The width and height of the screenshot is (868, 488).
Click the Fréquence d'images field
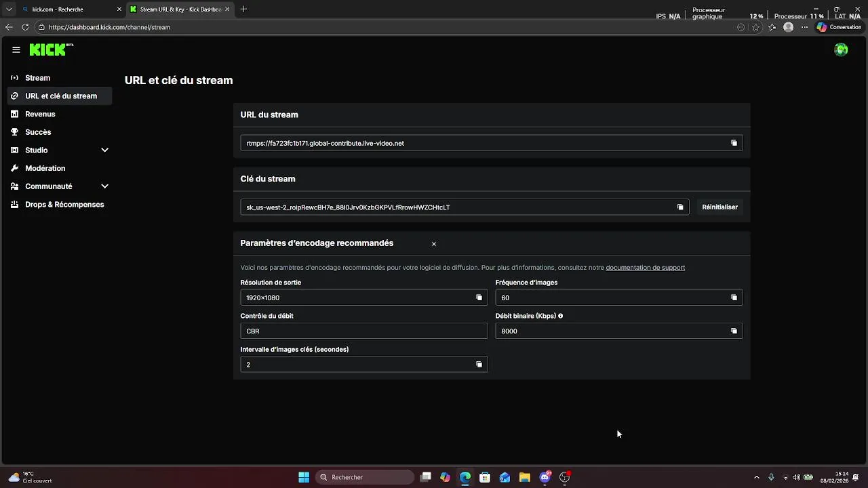619,298
